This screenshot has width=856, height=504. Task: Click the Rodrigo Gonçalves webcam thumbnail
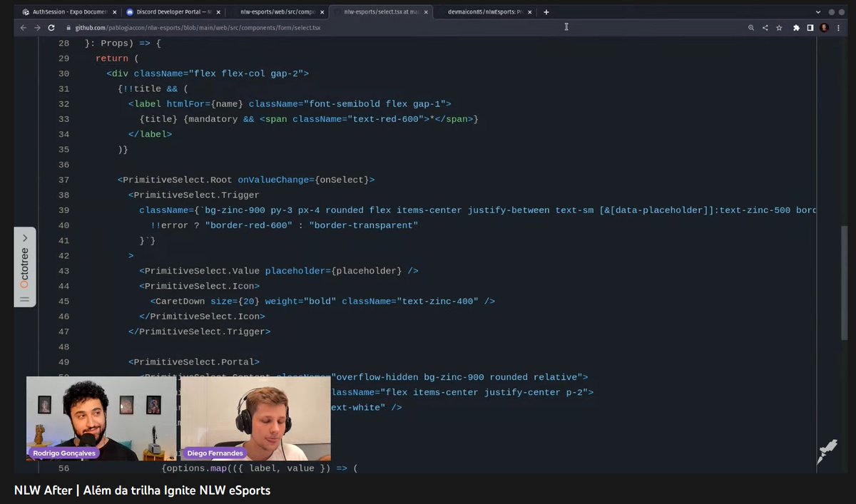pyautogui.click(x=101, y=418)
